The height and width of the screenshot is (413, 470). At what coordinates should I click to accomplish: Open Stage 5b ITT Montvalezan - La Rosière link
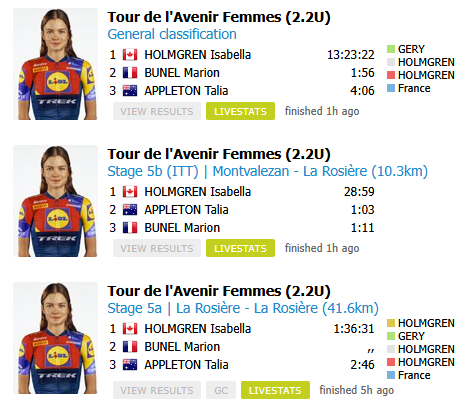pos(267,171)
